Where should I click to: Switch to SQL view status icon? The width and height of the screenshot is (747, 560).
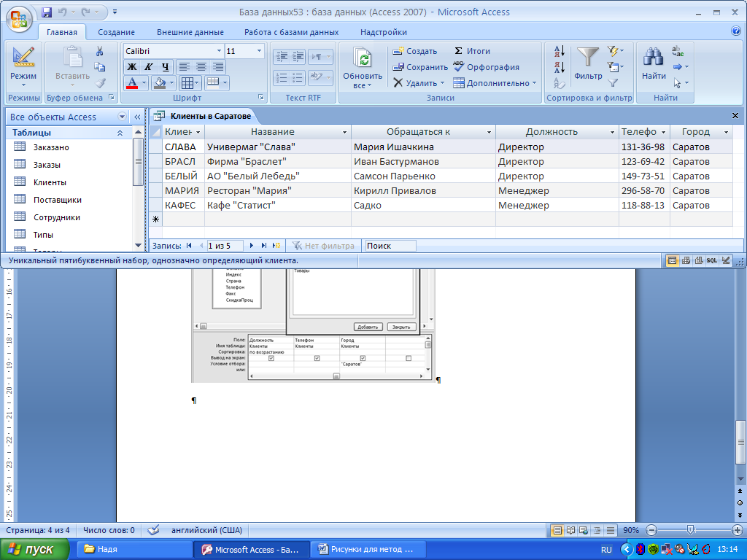click(x=712, y=260)
